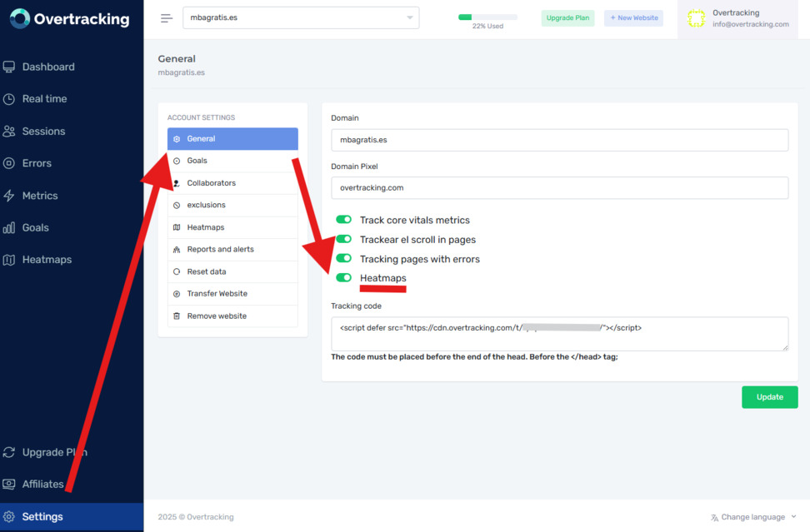The width and height of the screenshot is (810, 532).
Task: Toggle Tracking pages with errors switch
Action: point(343,258)
